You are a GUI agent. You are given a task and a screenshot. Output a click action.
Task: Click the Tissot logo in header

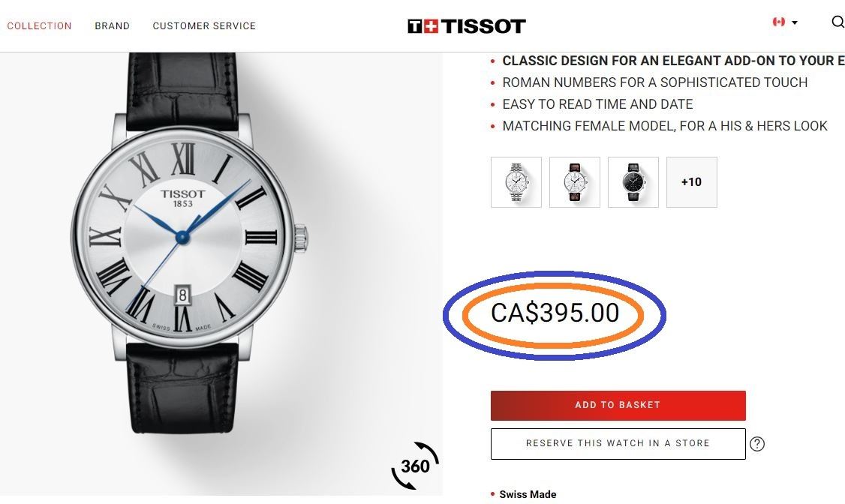coord(467,25)
